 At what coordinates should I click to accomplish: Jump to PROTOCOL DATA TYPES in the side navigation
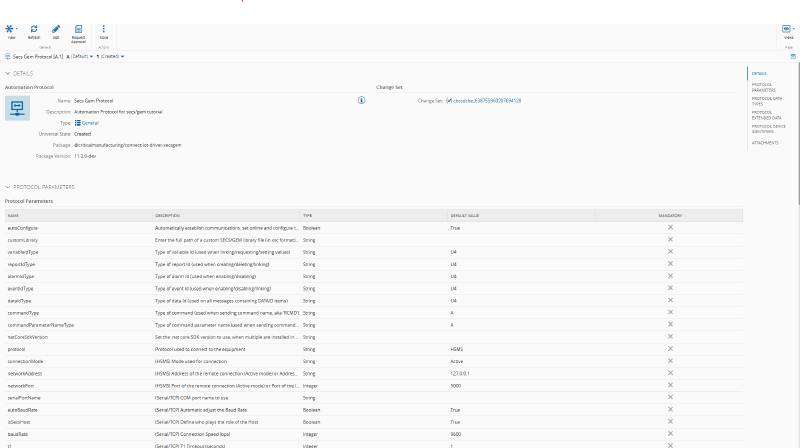(x=766, y=101)
